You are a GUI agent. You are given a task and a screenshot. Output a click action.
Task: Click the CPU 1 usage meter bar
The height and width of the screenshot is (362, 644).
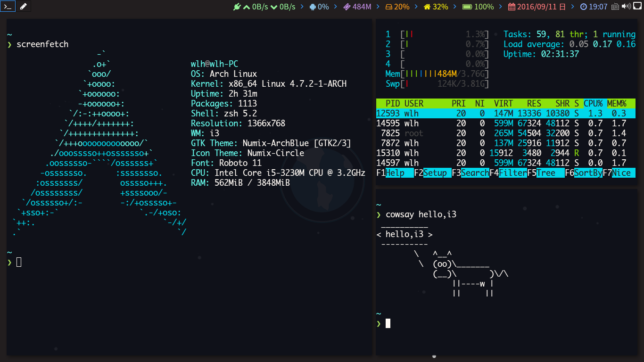tap(445, 34)
